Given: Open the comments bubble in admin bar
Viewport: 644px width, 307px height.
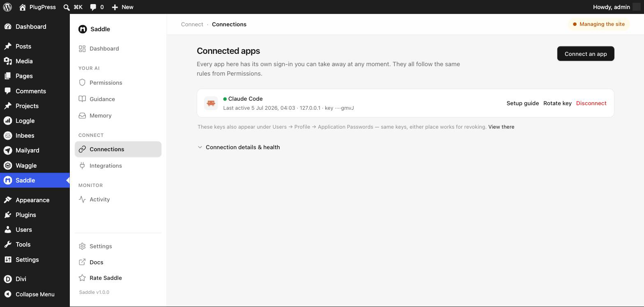Looking at the screenshot, I should [x=93, y=7].
